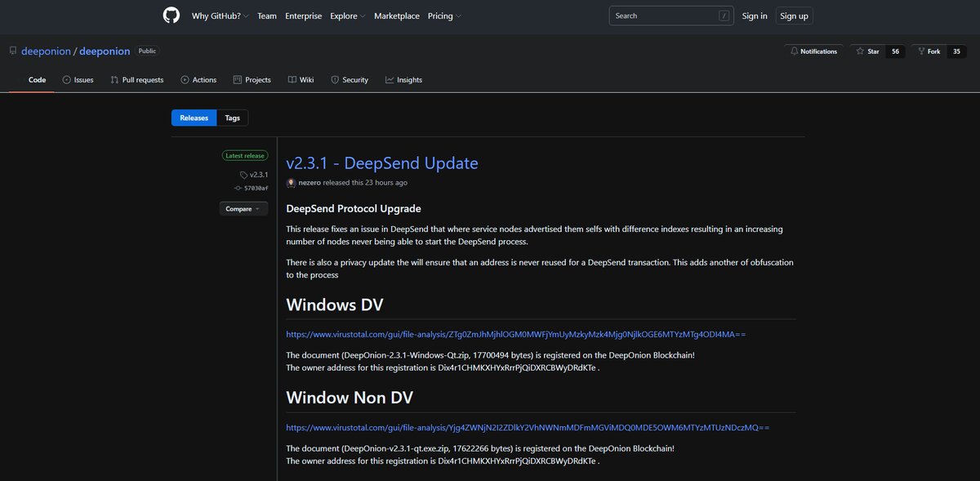View the 56 stargazers count

895,51
